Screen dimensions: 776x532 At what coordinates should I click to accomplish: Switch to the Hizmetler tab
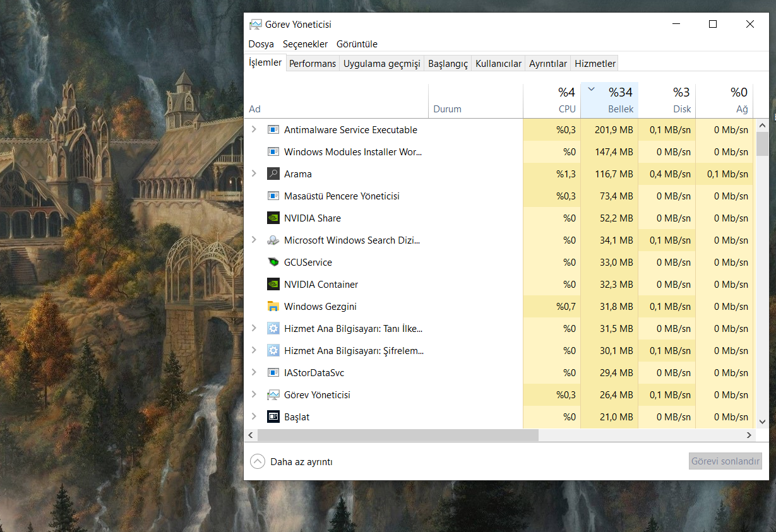[595, 64]
